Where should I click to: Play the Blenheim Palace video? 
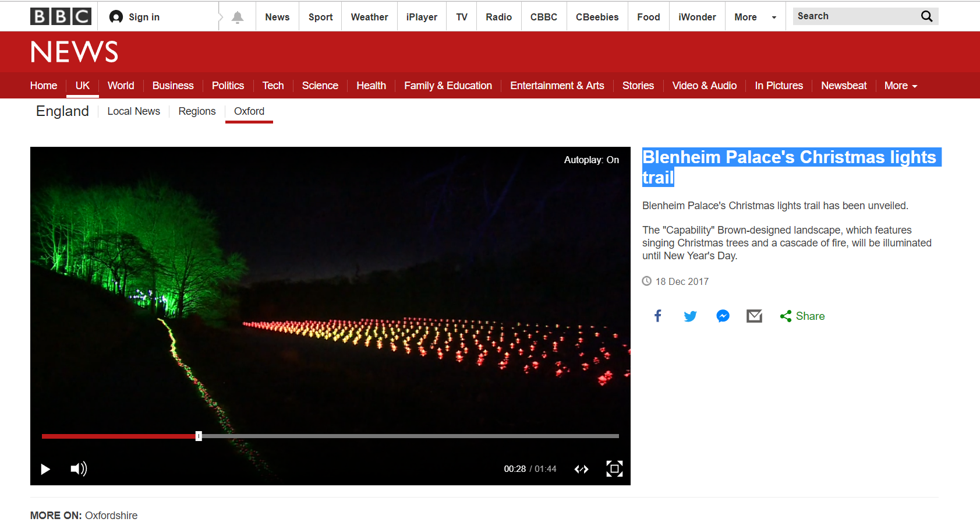pyautogui.click(x=45, y=469)
